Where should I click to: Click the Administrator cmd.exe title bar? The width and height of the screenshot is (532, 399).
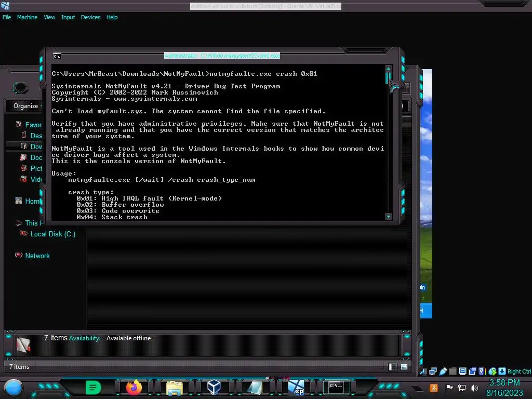click(222, 56)
